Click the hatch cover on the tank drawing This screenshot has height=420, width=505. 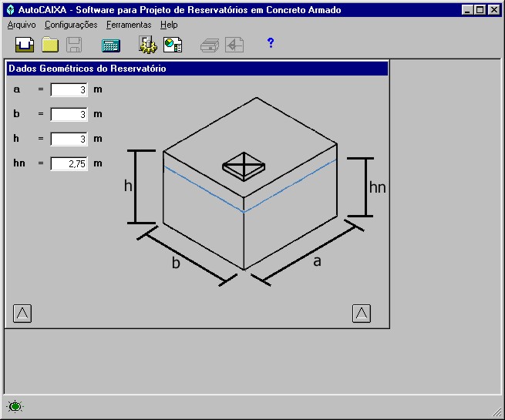coord(244,166)
